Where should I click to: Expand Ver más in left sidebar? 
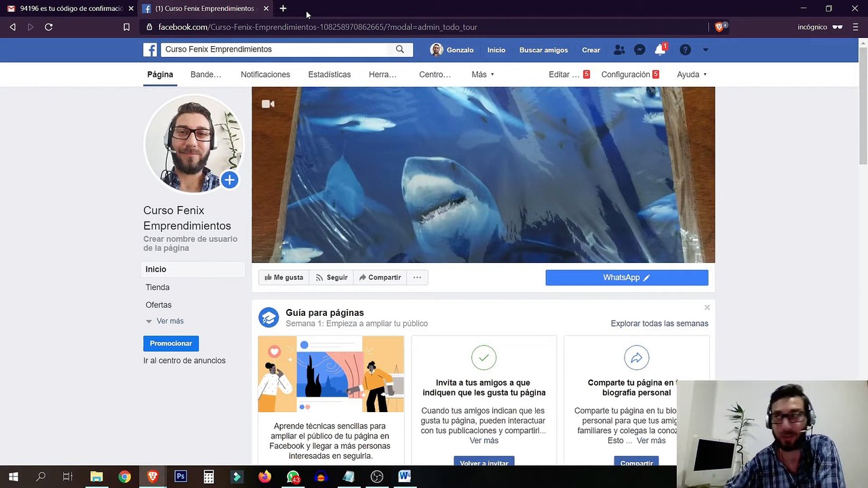click(x=165, y=321)
